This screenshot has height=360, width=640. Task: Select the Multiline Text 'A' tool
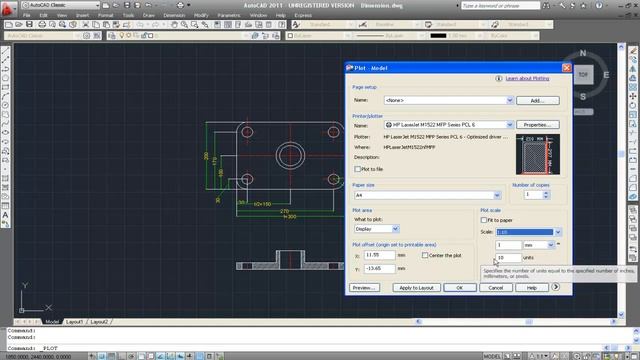pos(5,215)
